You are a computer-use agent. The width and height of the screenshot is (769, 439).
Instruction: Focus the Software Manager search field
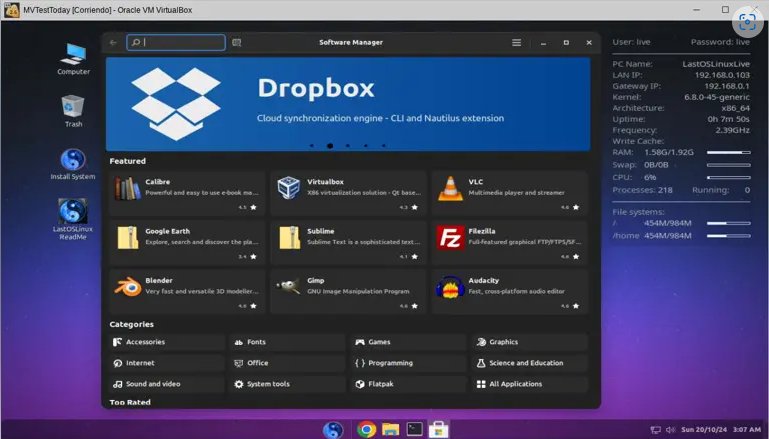[176, 43]
